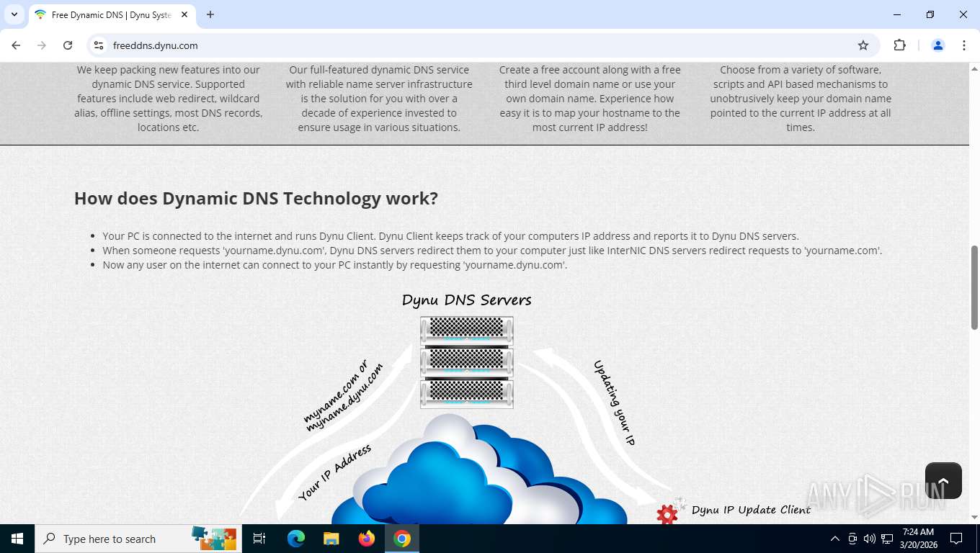Minimize the Chrome window

(897, 14)
